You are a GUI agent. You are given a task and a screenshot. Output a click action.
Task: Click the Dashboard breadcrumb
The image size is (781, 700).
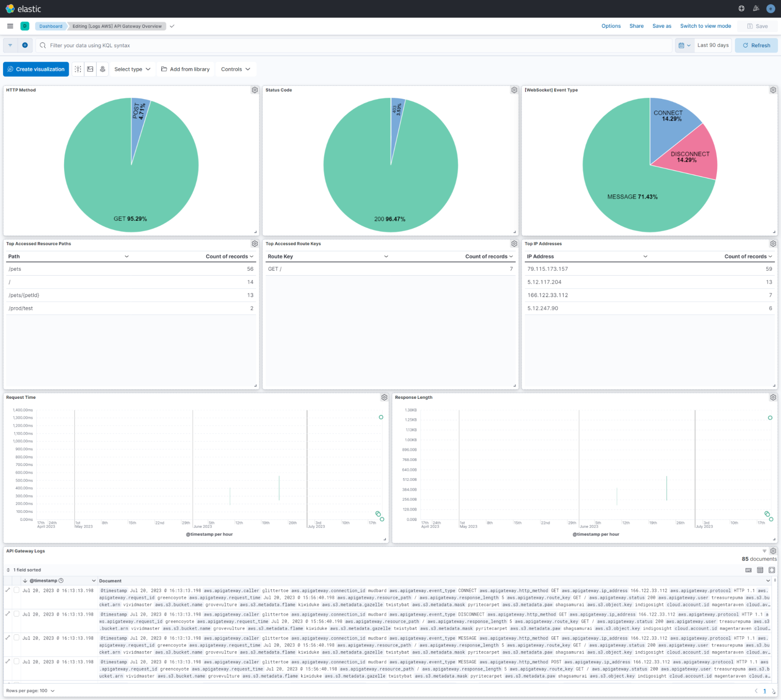tap(51, 26)
